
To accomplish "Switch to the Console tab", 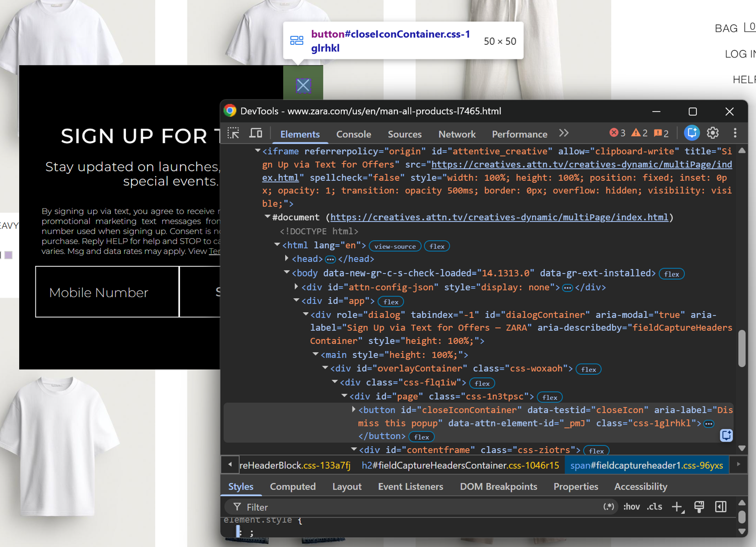I will coord(353,134).
